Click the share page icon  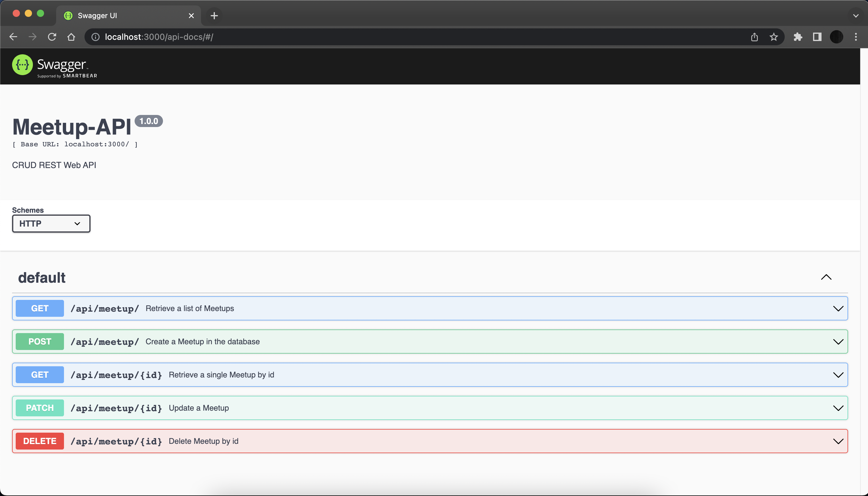(x=754, y=37)
